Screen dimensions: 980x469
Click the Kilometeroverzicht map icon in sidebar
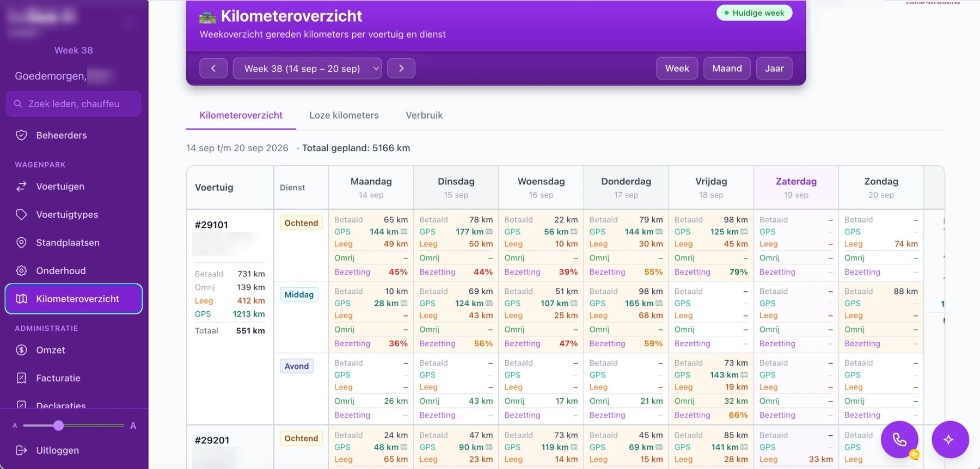(x=21, y=299)
